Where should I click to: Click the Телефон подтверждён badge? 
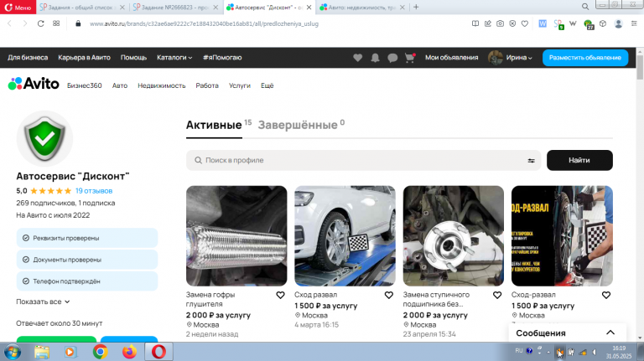click(87, 281)
